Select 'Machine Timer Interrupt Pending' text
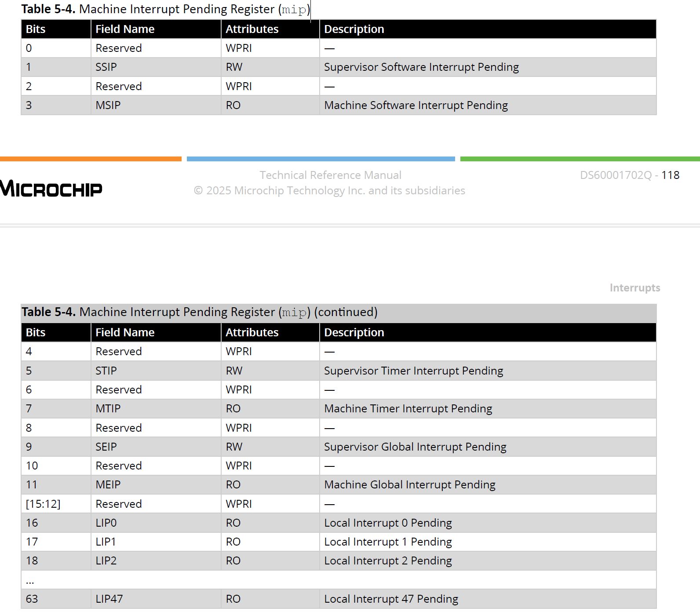700x615 pixels. [408, 409]
